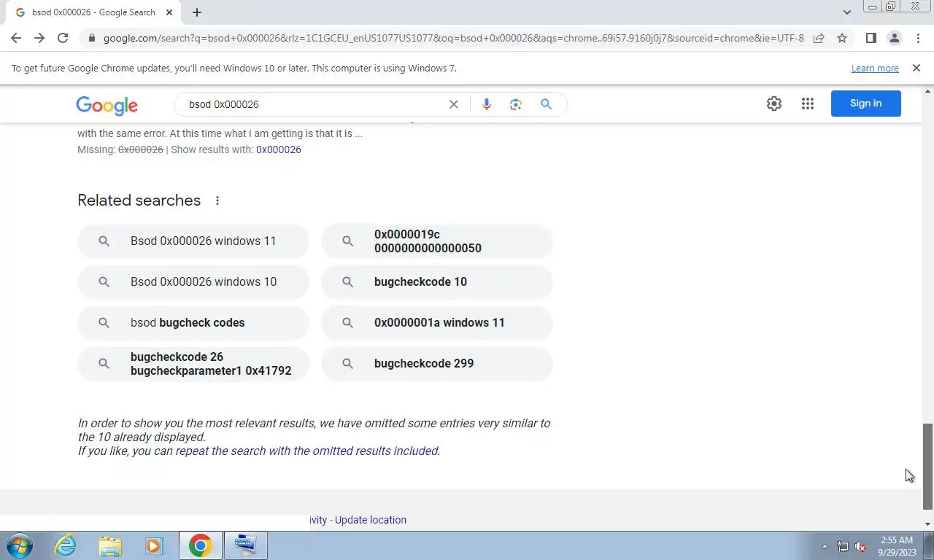
Task: Repeat the search with omitted results included
Action: coord(307,451)
